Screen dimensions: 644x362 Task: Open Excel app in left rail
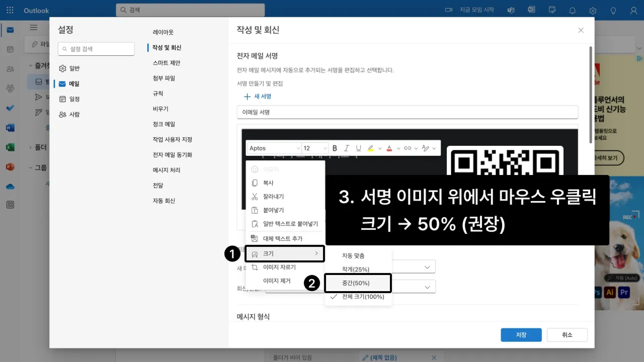click(10, 147)
